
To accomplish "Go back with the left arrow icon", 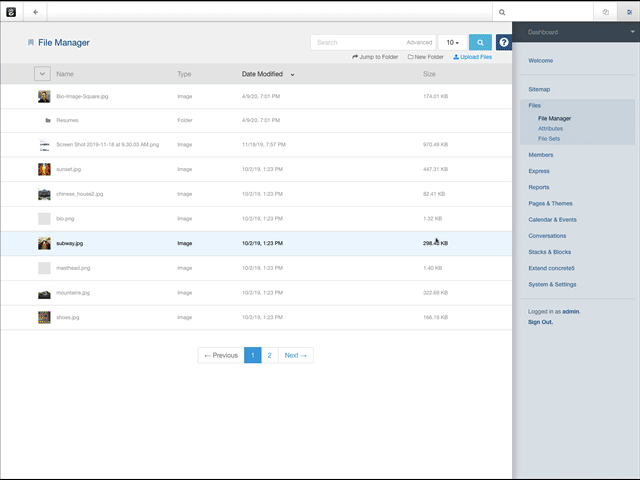I will (x=36, y=12).
